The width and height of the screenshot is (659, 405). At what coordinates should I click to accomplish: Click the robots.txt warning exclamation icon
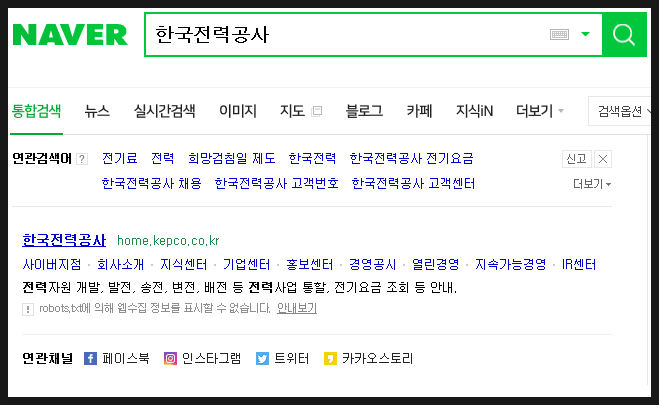click(28, 310)
